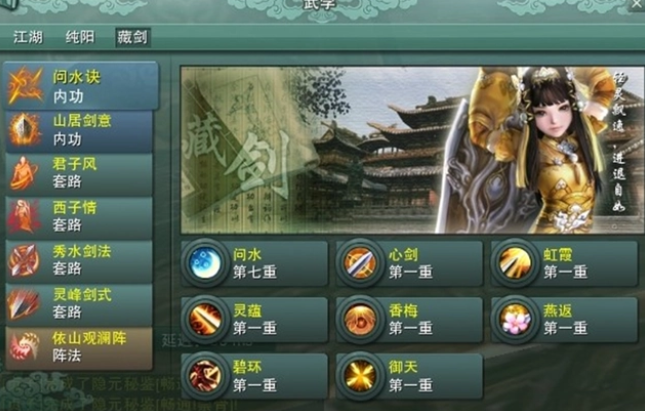This screenshot has height=411, width=645.
Task: Select the 燕返 cherry blossom icon
Action: 515,319
